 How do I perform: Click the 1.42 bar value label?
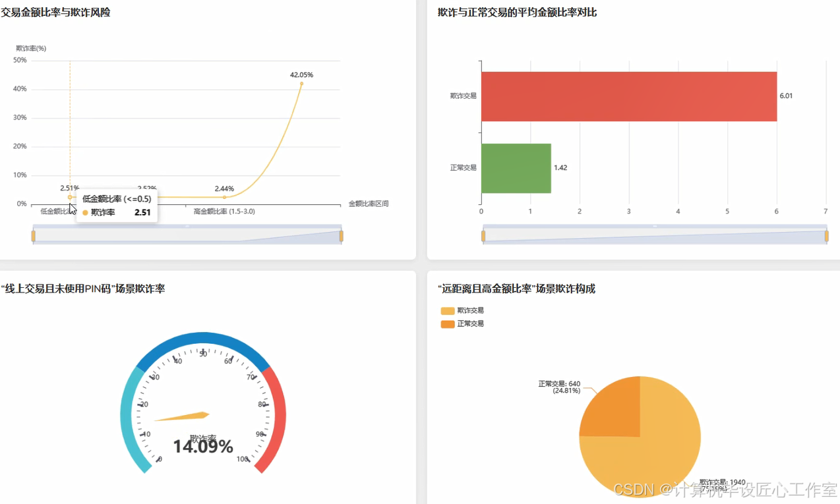(x=560, y=168)
